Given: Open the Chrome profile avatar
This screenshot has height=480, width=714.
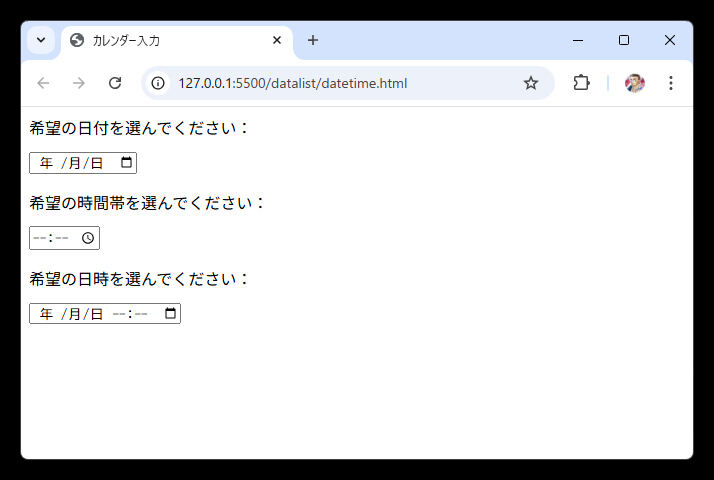Looking at the screenshot, I should [x=635, y=83].
